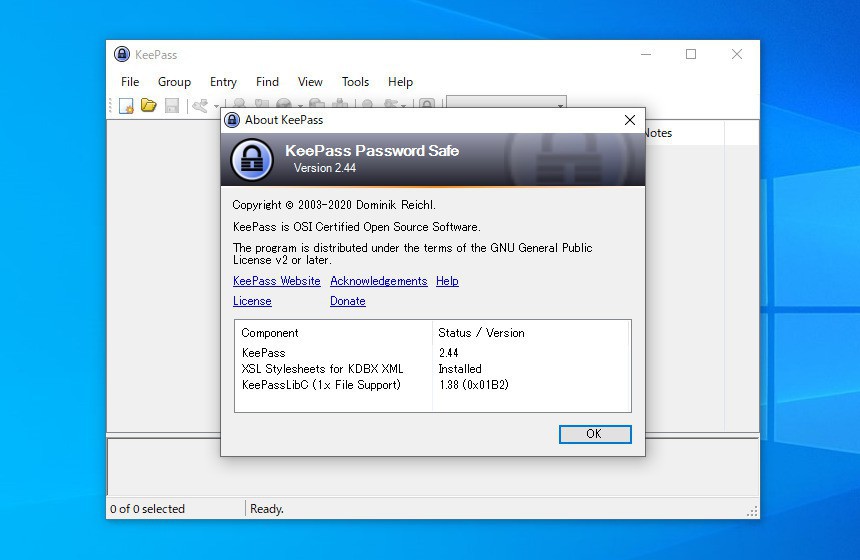Image resolution: width=860 pixels, height=560 pixels.
Task: Open the File menu
Action: point(130,82)
